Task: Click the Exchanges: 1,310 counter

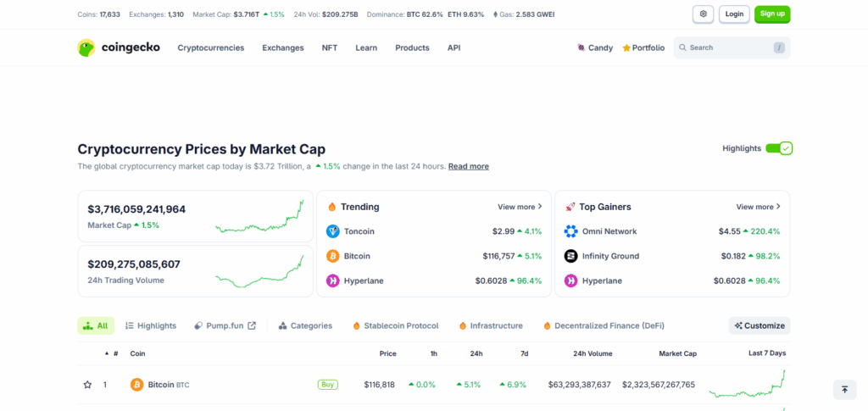Action: [x=157, y=14]
